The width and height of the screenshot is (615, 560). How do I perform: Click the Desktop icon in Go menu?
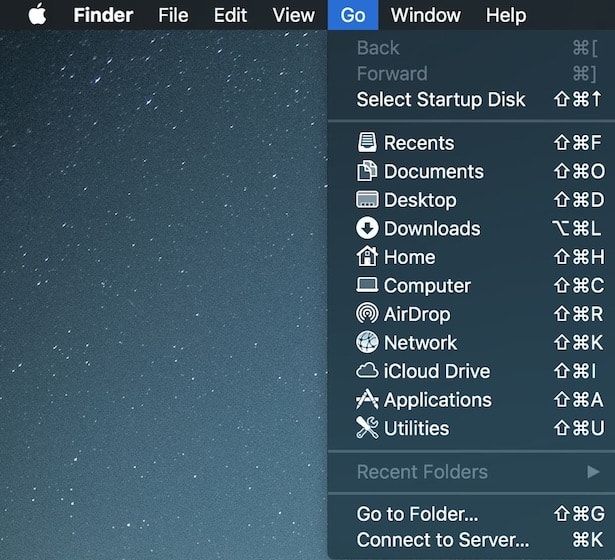(367, 200)
